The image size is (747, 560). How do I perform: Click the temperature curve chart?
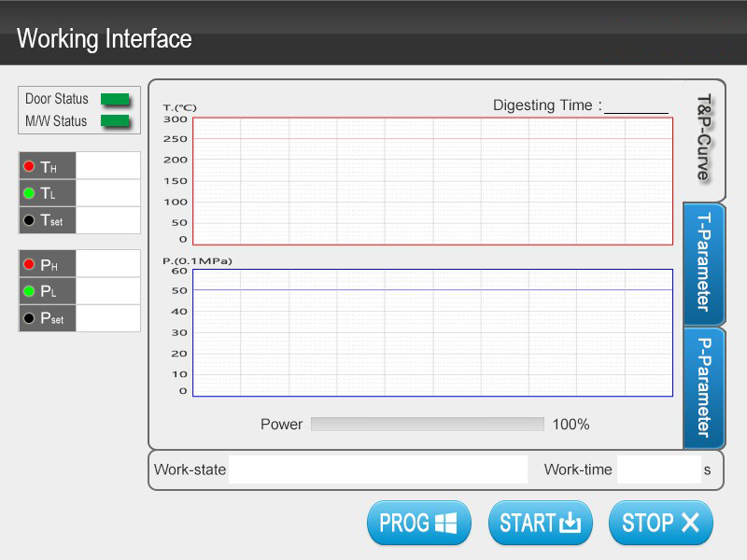click(x=432, y=181)
